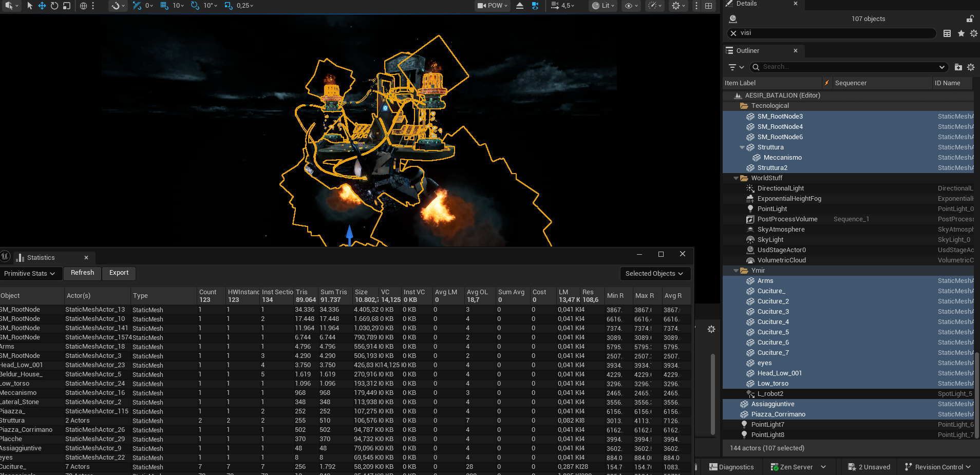Select the Translate (move) transform tool
Image resolution: width=980 pixels, height=475 pixels.
click(x=42, y=6)
